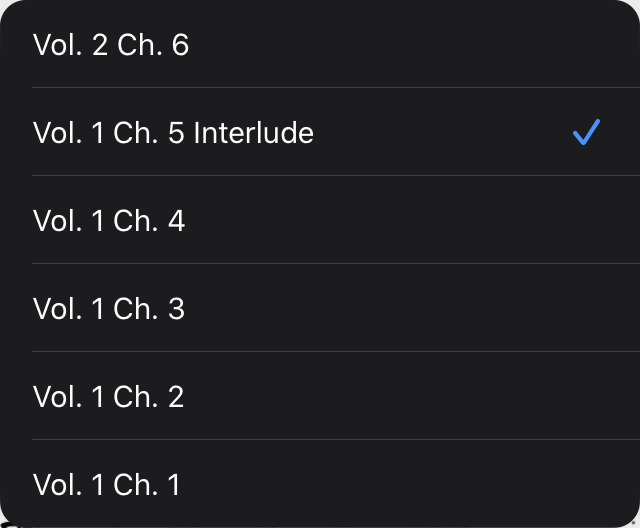Open Vol. 1 Ch. 4
Viewport: 640px width, 528px height.
pyautogui.click(x=109, y=220)
